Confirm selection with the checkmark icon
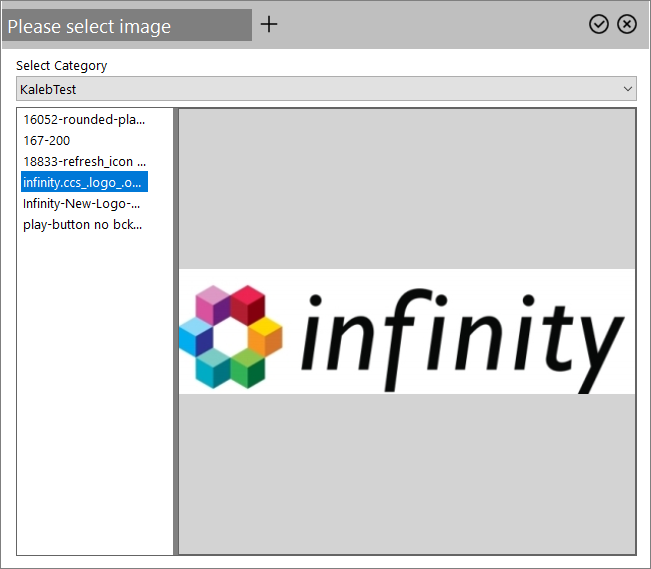 [x=599, y=24]
